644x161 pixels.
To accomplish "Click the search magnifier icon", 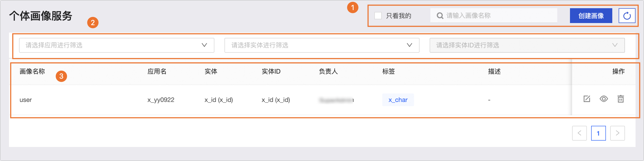I will [440, 16].
